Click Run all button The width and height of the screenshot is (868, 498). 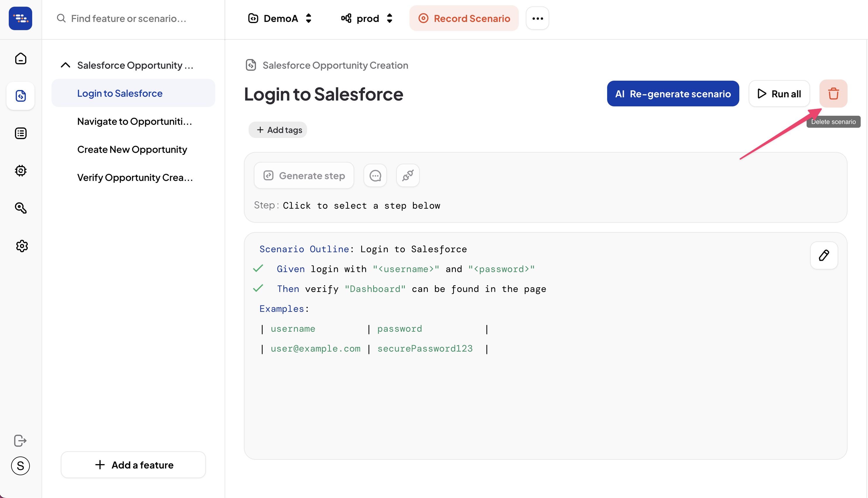click(779, 94)
